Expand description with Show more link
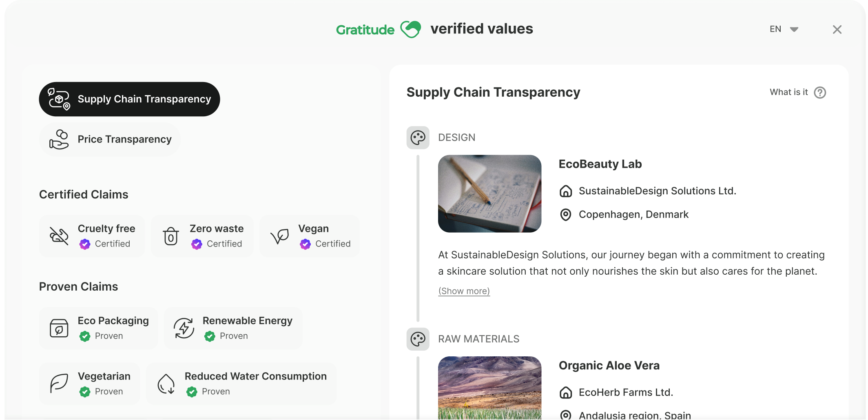Screen dimensions: 868x420 coord(464,291)
